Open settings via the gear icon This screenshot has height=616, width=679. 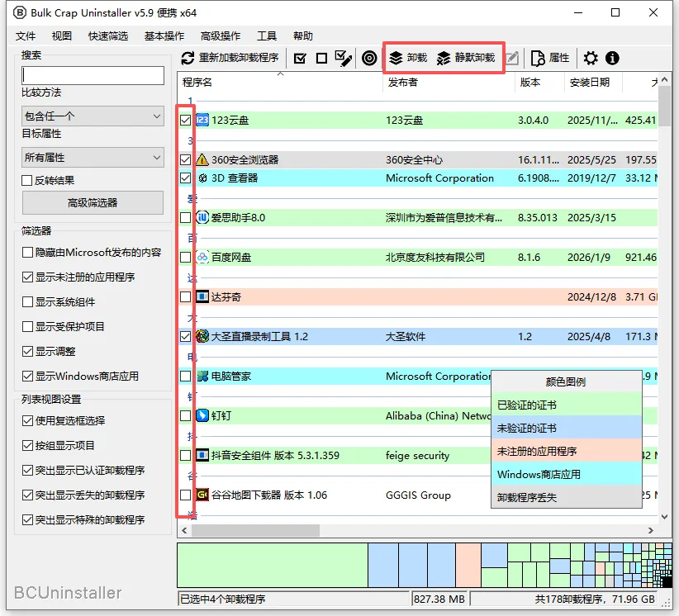coord(591,58)
